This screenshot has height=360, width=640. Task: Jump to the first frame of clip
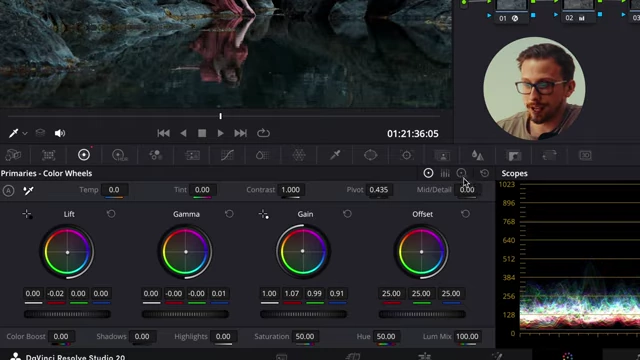163,133
